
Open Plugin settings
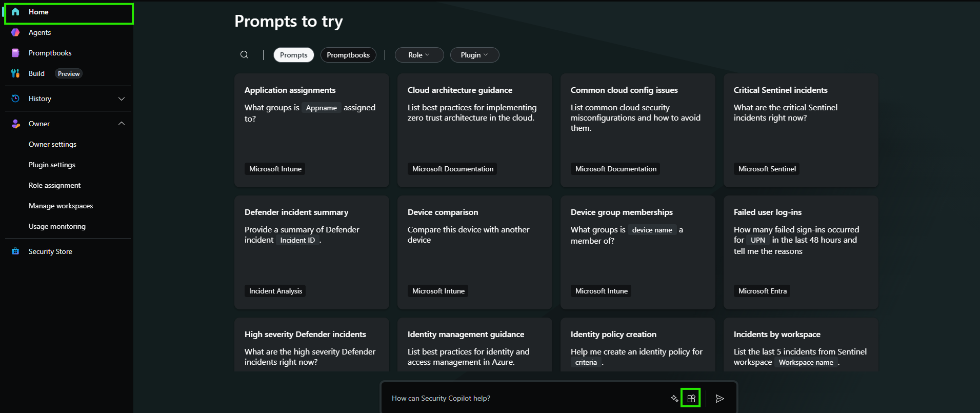pyautogui.click(x=52, y=165)
